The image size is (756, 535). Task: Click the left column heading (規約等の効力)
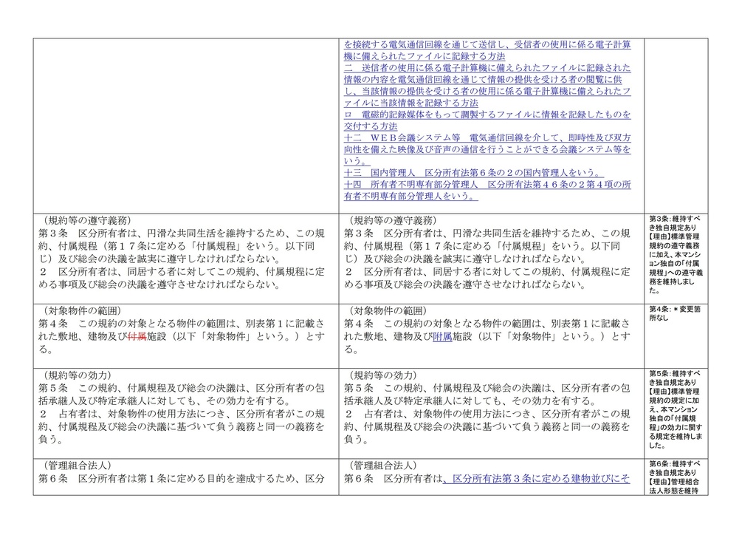pyautogui.click(x=77, y=375)
